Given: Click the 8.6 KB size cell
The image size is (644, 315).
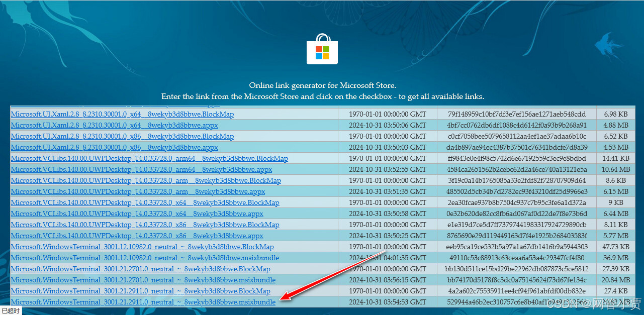Looking at the screenshot, I should coord(616,180).
